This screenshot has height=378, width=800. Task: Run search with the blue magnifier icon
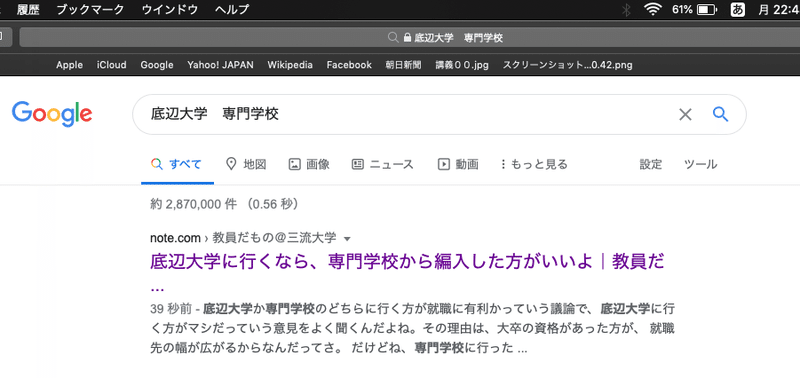pos(720,114)
